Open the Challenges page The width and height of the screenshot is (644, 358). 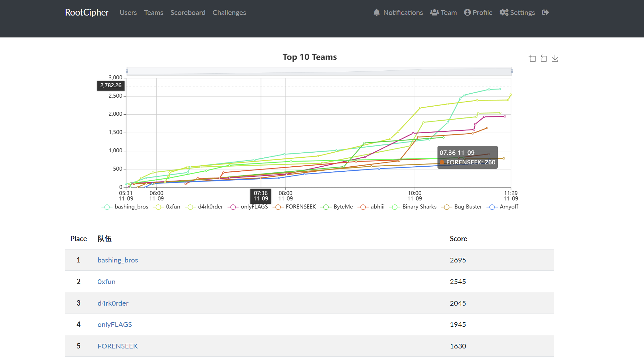tap(229, 12)
